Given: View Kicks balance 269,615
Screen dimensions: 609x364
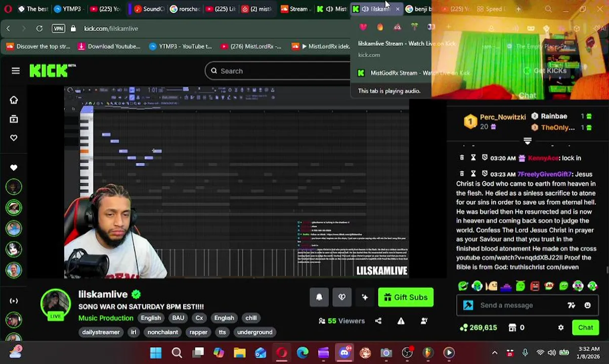Looking at the screenshot, I should (478, 328).
